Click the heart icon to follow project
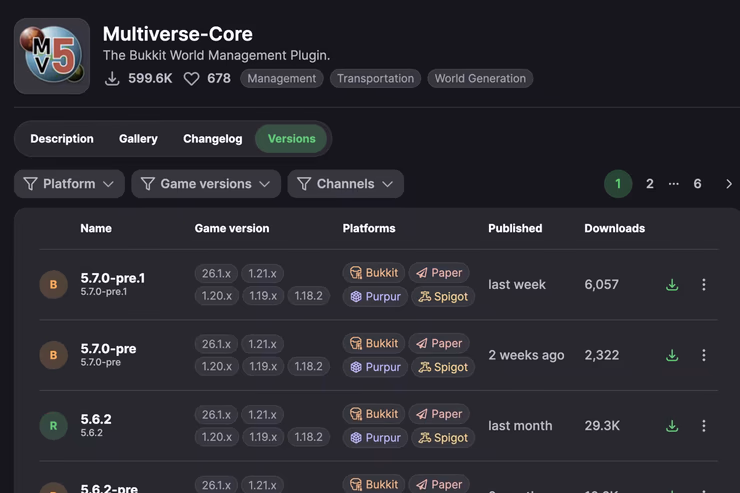Viewport: 740px width, 493px height. pos(191,79)
